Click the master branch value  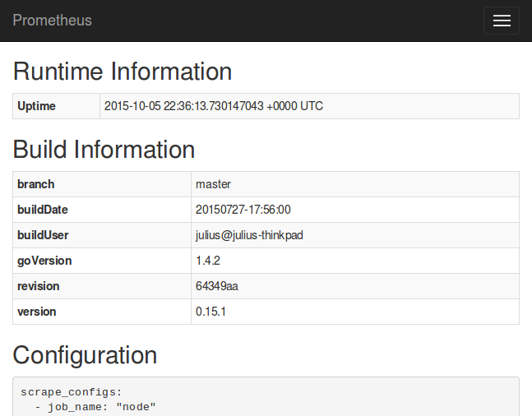213,184
